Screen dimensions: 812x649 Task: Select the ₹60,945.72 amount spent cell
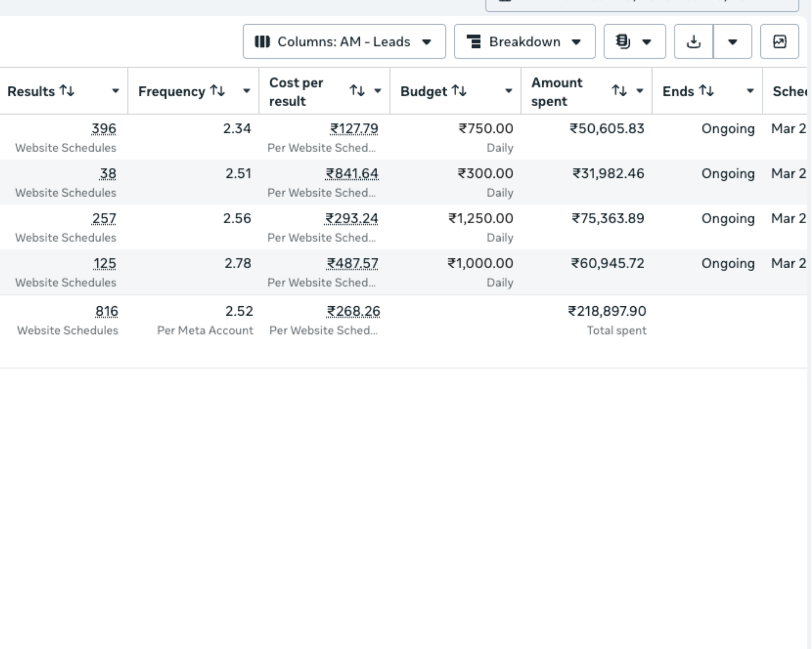tap(608, 263)
